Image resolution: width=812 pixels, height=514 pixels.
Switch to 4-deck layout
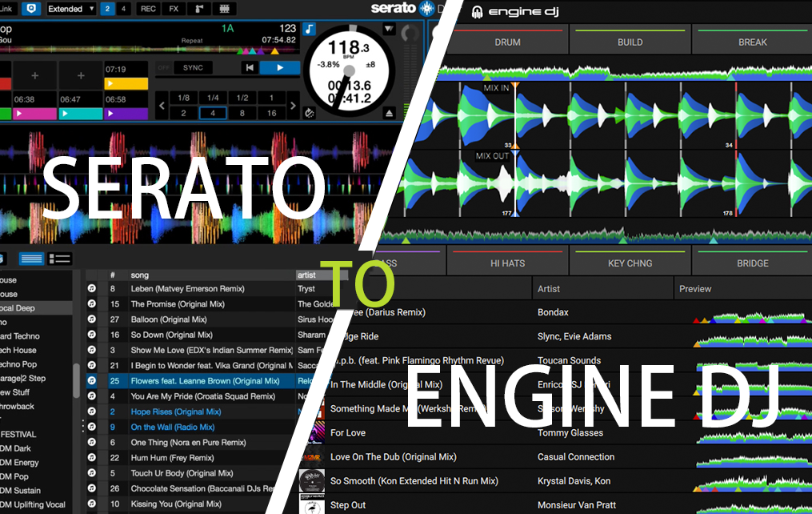coord(123,8)
